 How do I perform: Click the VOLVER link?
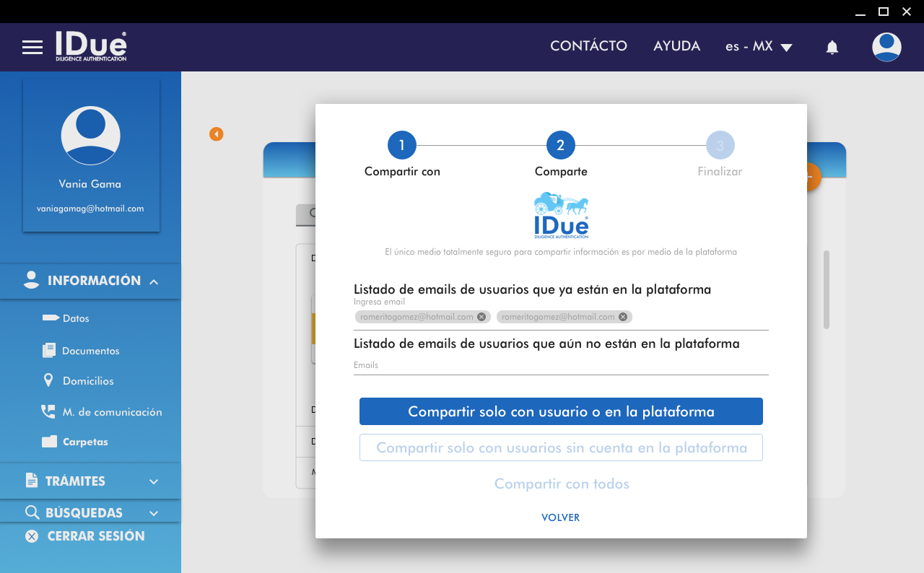click(x=560, y=517)
